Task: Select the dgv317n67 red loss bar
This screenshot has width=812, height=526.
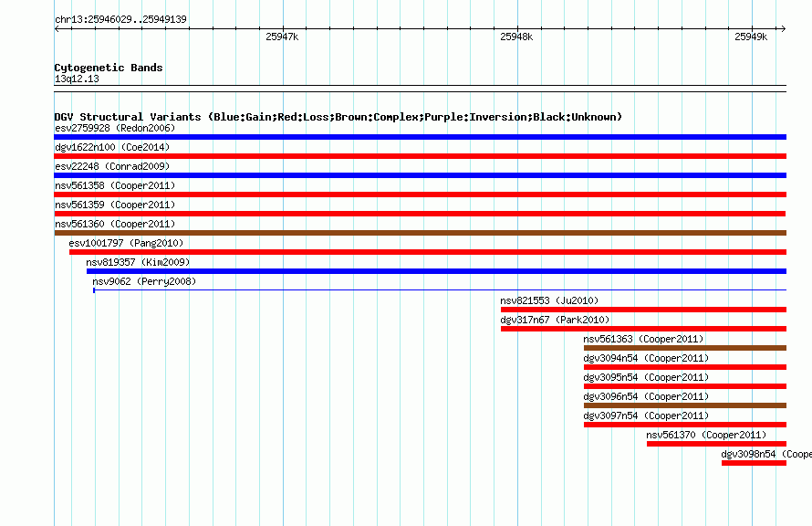Action: pos(643,329)
